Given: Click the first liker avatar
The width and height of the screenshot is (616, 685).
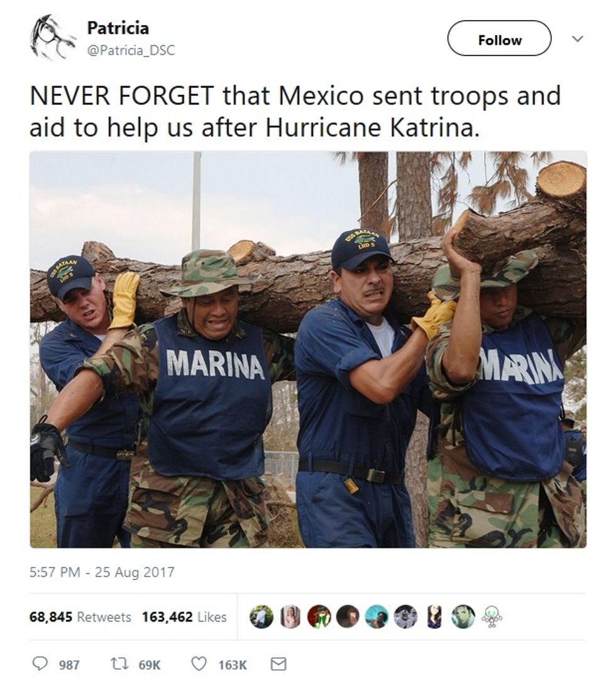Looking at the screenshot, I should tap(261, 617).
